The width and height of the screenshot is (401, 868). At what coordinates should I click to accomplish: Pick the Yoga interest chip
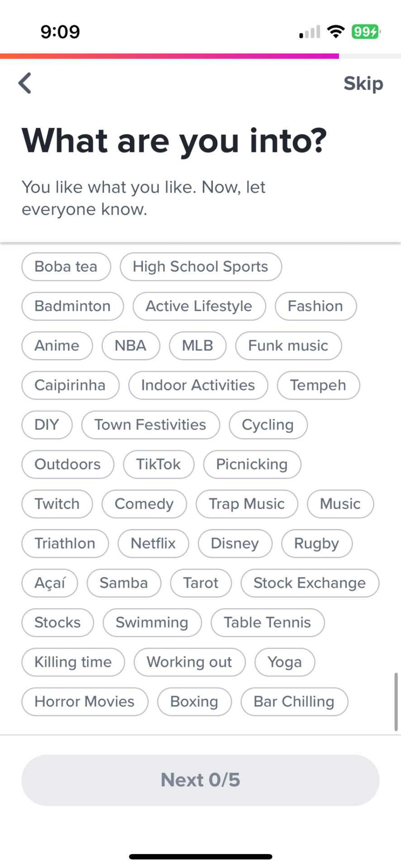click(285, 662)
